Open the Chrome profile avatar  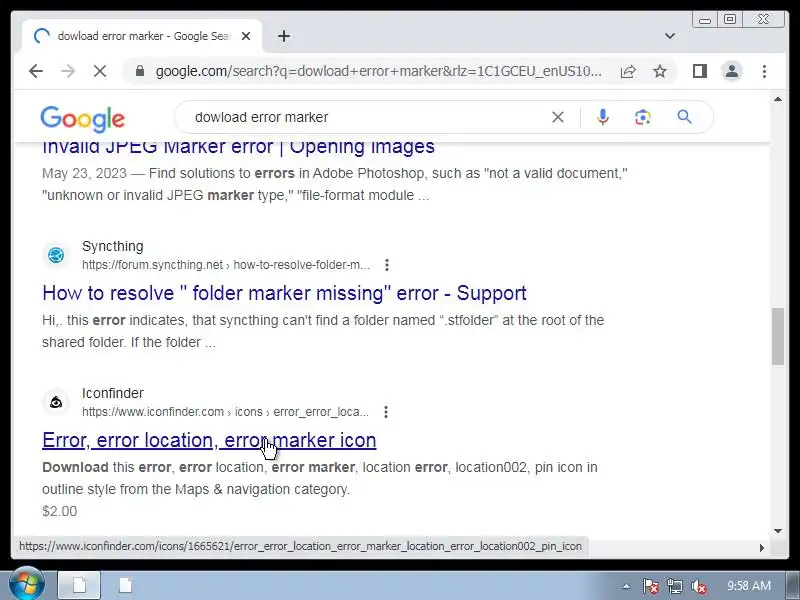pyautogui.click(x=732, y=71)
